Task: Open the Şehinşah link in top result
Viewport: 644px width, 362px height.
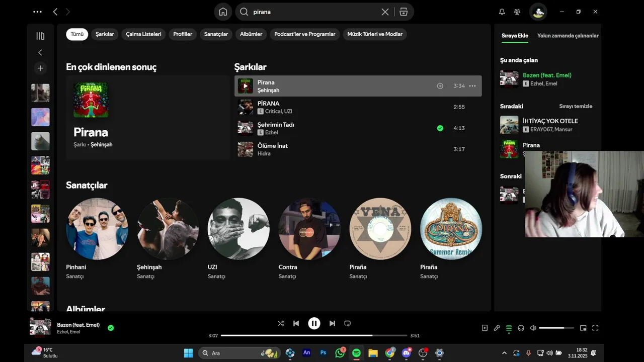Action: tap(102, 145)
